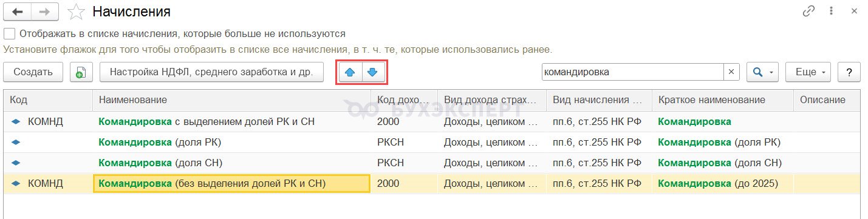Clear the командировка search text
This screenshot has width=868, height=219.
731,72
